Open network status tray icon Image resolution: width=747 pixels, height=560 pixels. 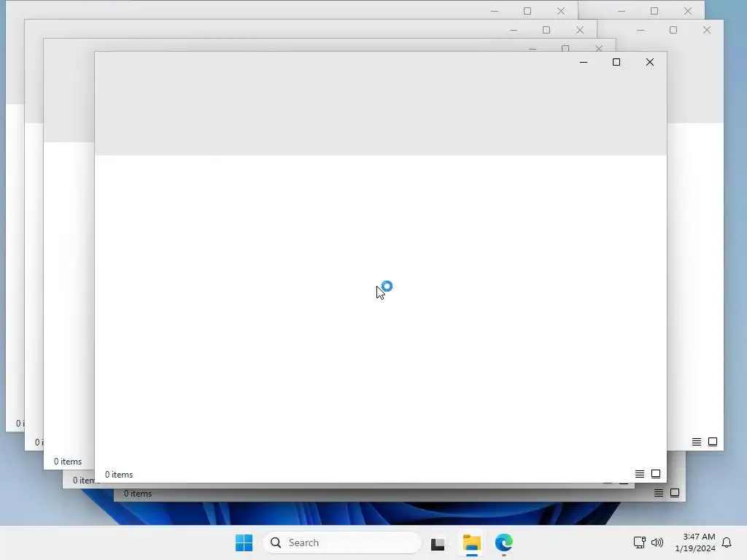click(639, 542)
